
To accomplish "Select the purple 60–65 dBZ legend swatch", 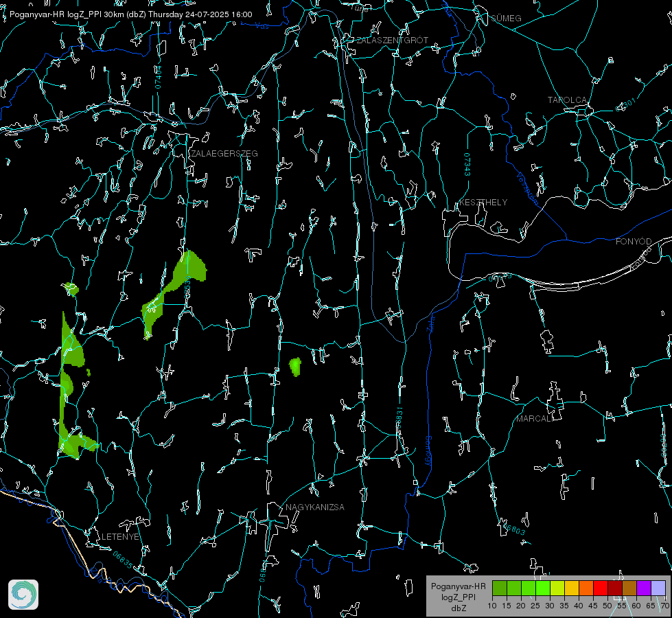I will 643,588.
